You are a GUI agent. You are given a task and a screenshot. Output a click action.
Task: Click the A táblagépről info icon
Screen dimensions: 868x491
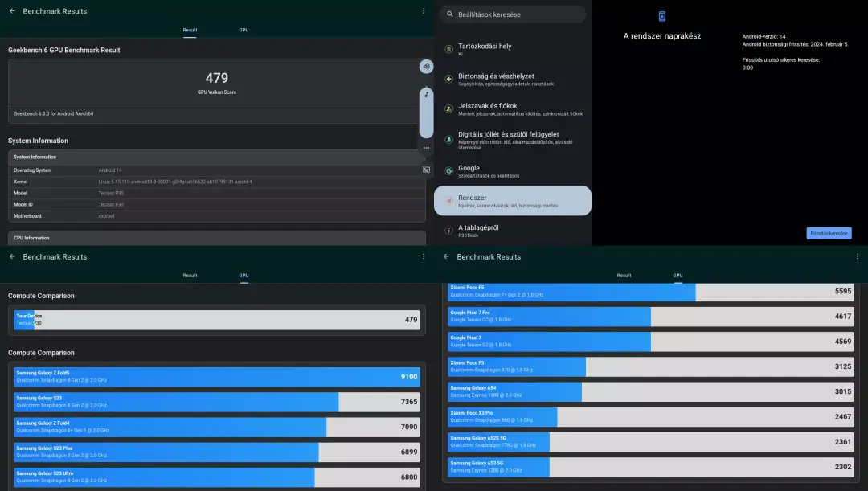point(449,231)
